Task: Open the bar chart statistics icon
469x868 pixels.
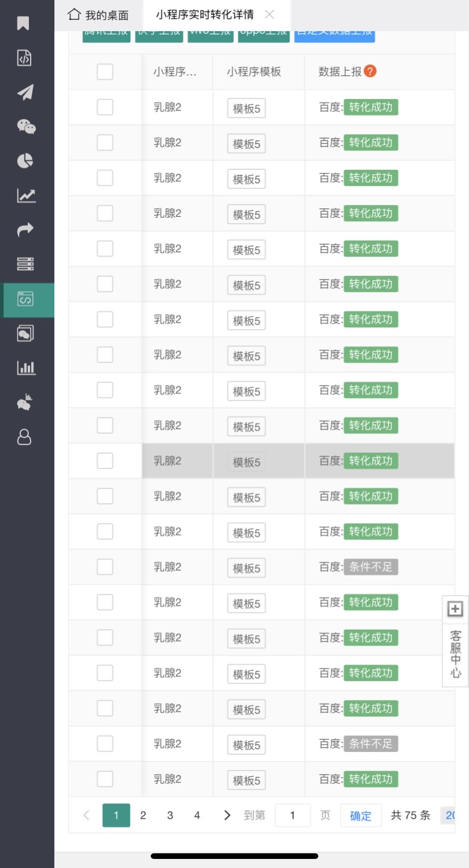Action: [x=26, y=368]
